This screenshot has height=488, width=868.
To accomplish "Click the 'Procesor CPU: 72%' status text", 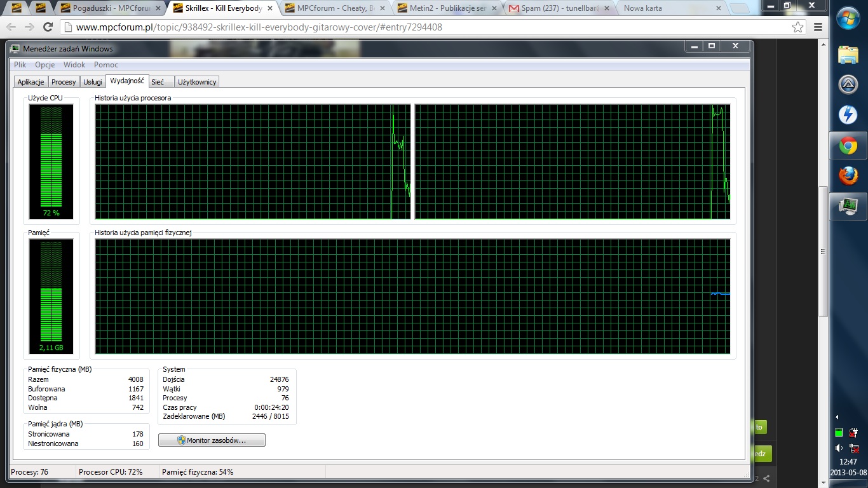I will pos(111,472).
